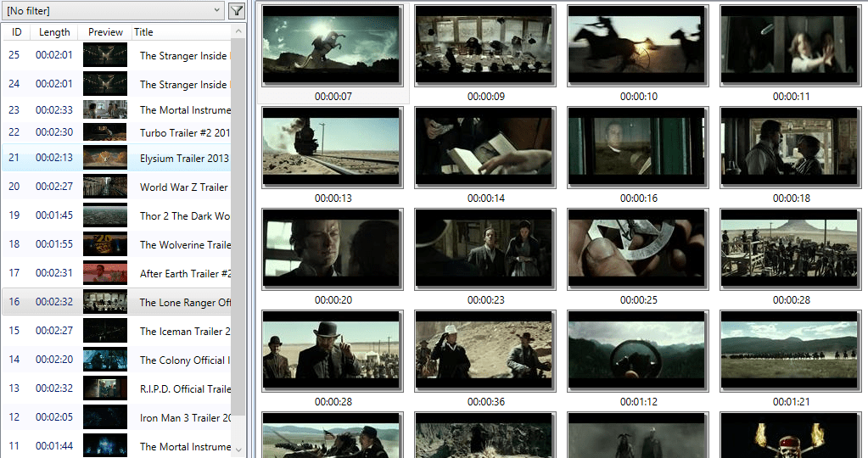Select The Mortal Instruments title in row 11

click(x=185, y=446)
